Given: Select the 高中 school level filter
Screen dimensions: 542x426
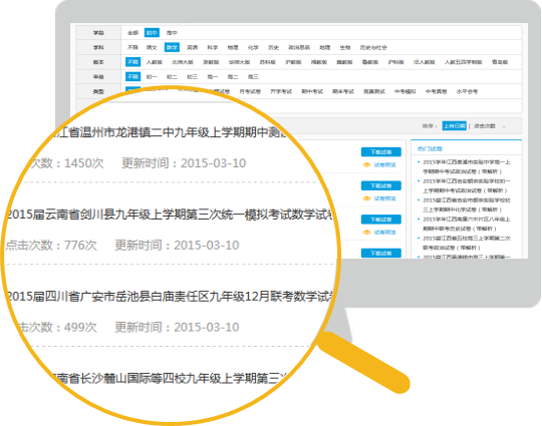Looking at the screenshot, I should (x=172, y=33).
